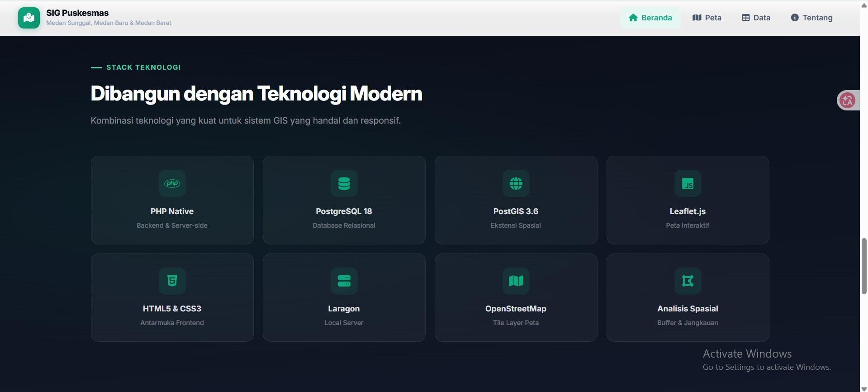Click the home icon in the Beranda tab
Image resolution: width=868 pixels, height=392 pixels.
(633, 18)
